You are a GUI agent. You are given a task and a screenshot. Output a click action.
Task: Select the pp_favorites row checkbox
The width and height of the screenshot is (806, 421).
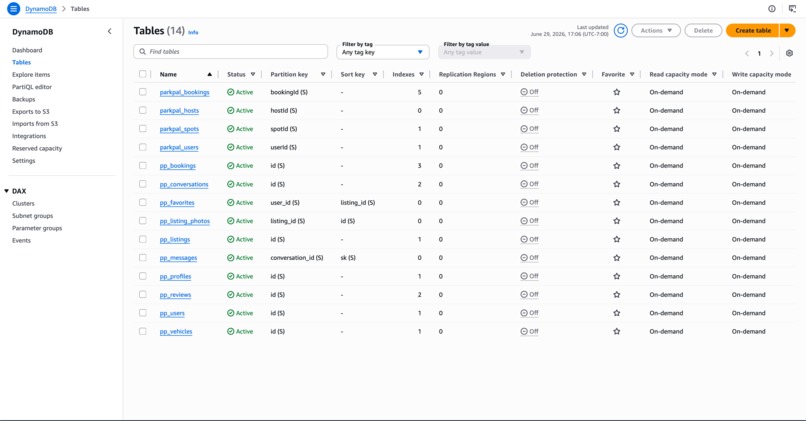coord(142,202)
